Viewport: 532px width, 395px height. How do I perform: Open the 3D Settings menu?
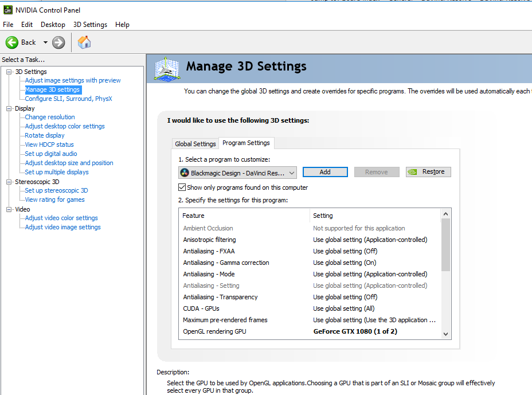90,25
